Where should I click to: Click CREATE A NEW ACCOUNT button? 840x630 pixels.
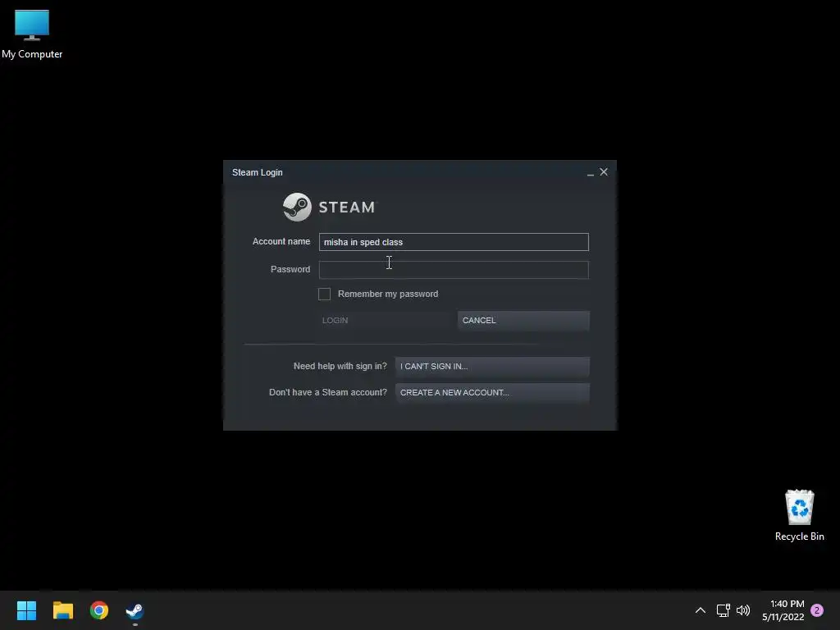tap(492, 393)
